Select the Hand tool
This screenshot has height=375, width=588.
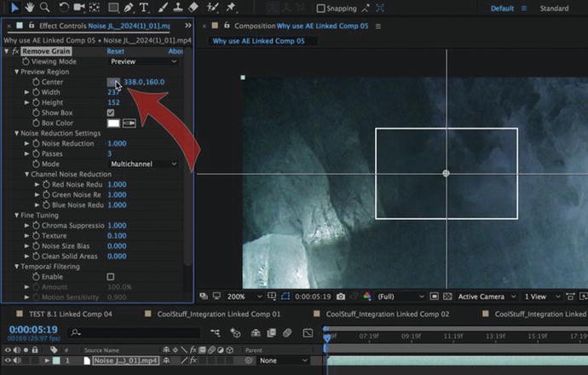[29, 7]
